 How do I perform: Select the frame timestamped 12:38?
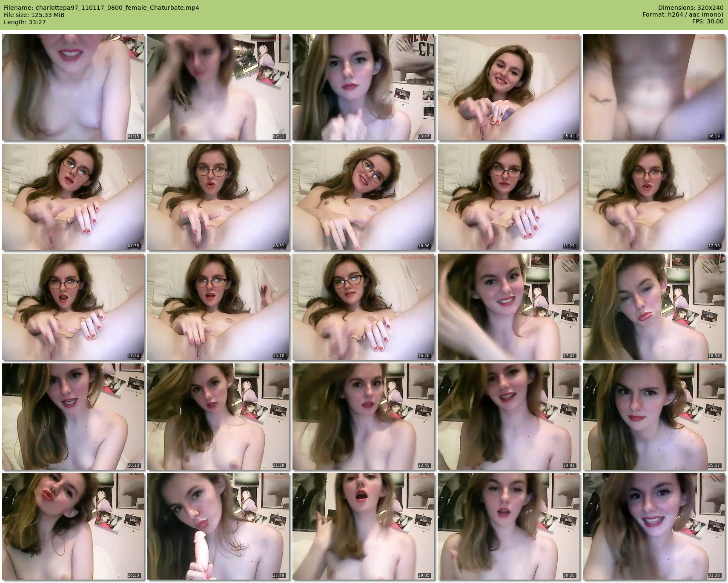[x=654, y=197]
